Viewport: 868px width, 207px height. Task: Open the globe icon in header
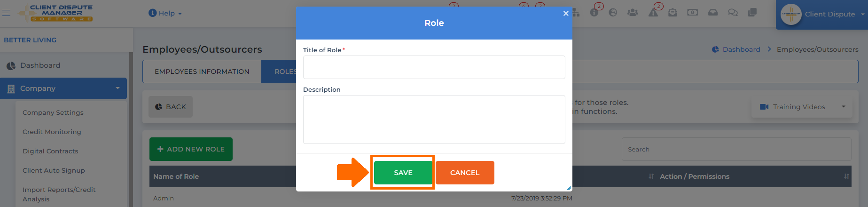[x=613, y=13]
